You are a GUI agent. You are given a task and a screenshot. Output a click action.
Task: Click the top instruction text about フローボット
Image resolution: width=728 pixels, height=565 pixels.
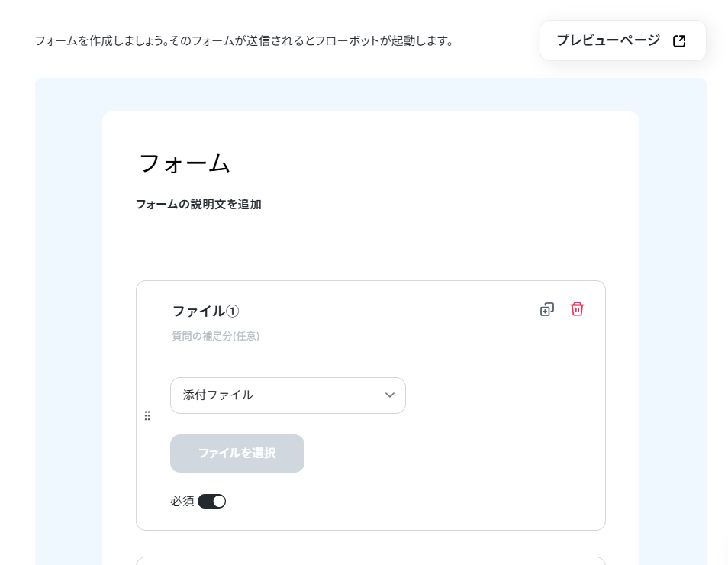243,41
